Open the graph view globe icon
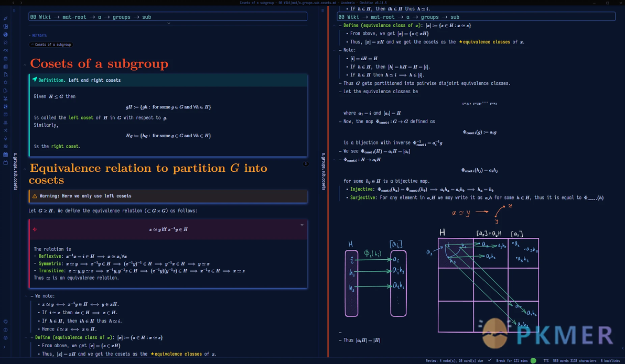 (x=5, y=35)
